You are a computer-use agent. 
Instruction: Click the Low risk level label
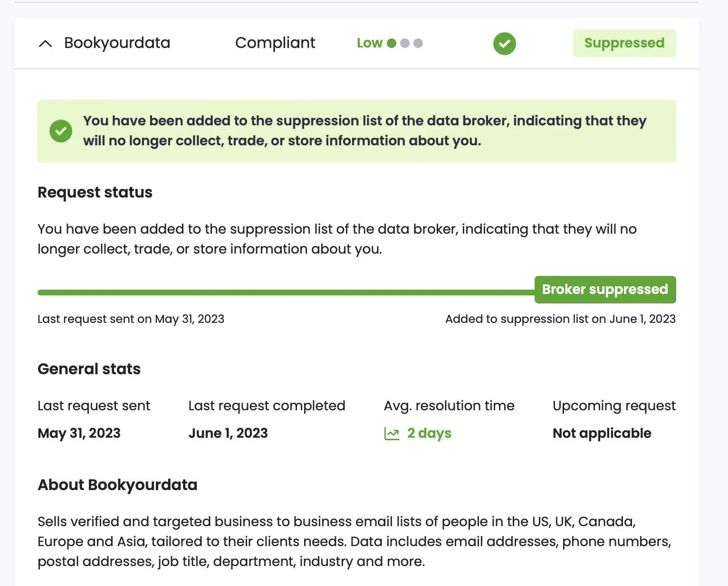point(370,43)
